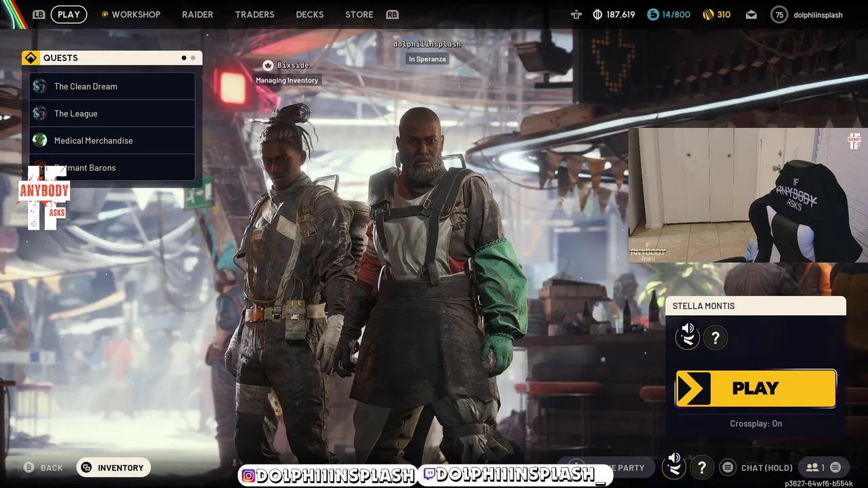This screenshot has height=488, width=868.
Task: Click the coin currency icon beside 187,619
Action: coord(597,14)
